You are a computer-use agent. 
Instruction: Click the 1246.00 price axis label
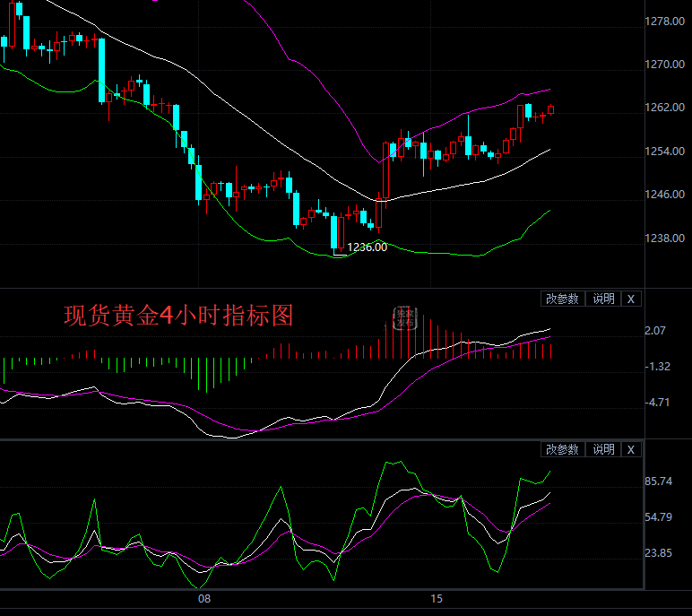point(666,195)
